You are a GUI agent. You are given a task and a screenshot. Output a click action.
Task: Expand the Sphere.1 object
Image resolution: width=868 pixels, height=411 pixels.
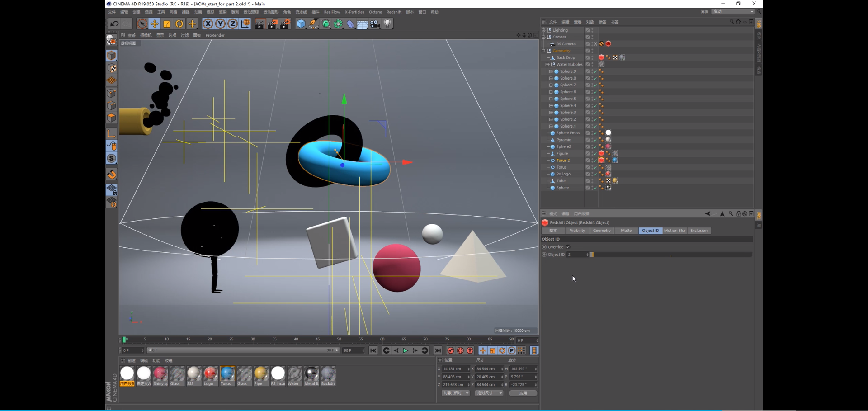tap(551, 126)
